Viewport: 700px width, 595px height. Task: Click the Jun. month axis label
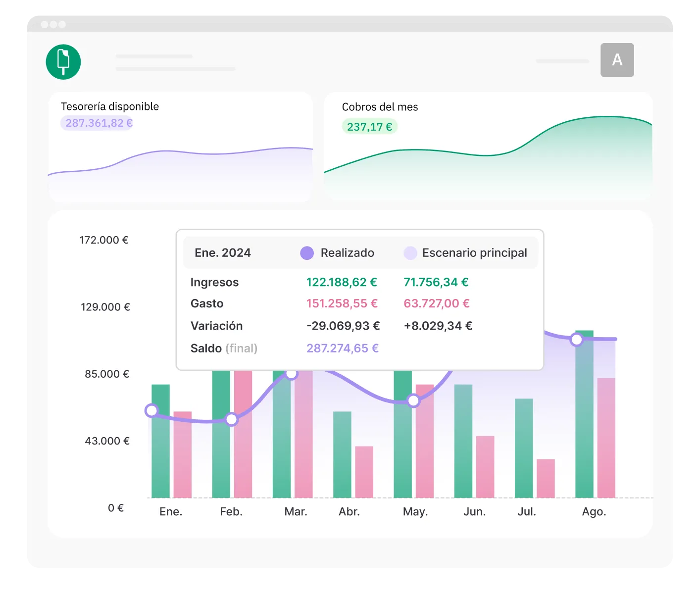(474, 512)
